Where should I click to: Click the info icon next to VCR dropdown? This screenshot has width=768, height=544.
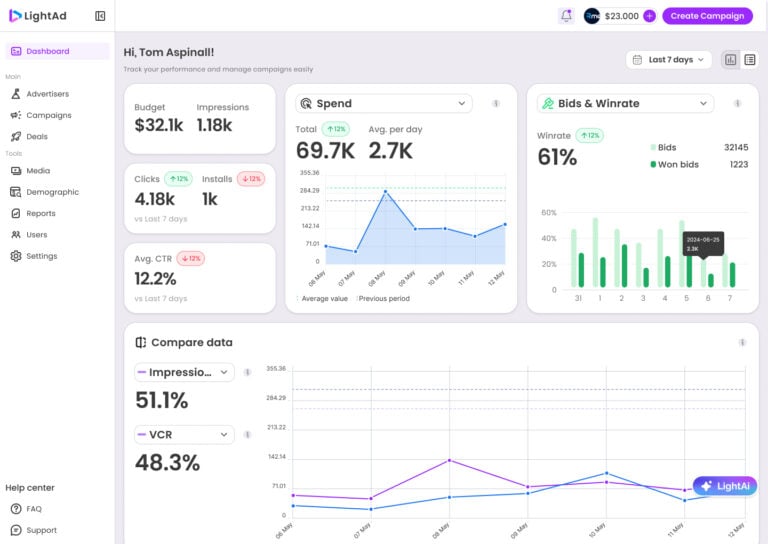(x=247, y=435)
